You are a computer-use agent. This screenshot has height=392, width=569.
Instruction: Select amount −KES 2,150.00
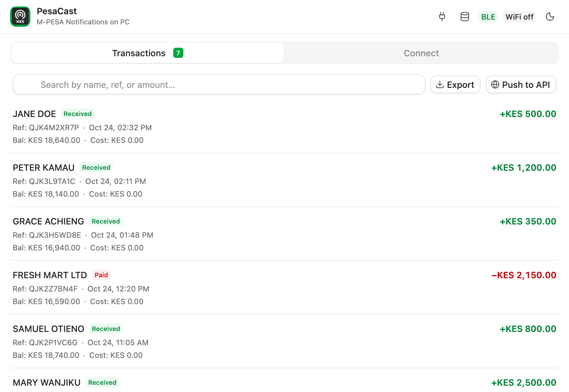point(523,275)
